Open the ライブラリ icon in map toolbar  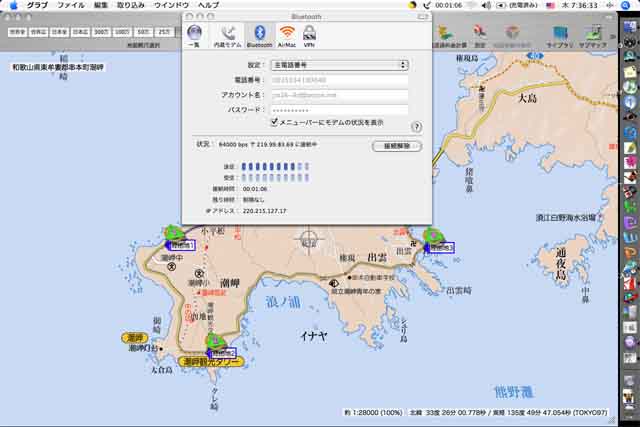coord(560,37)
